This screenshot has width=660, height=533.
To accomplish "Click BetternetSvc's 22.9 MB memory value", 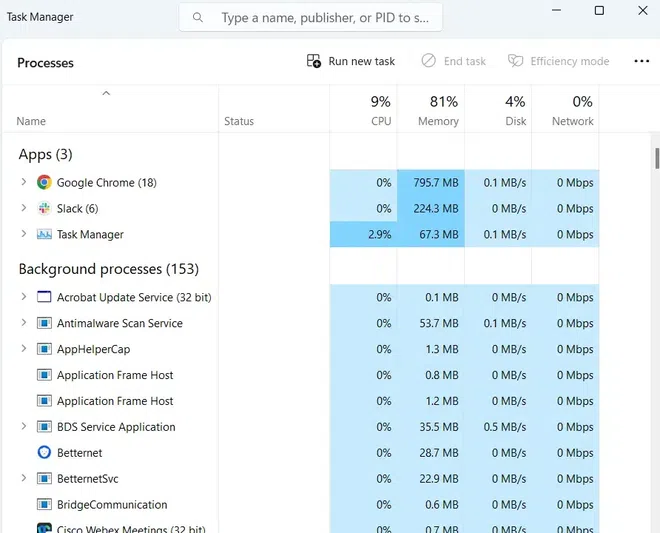I will 439,479.
